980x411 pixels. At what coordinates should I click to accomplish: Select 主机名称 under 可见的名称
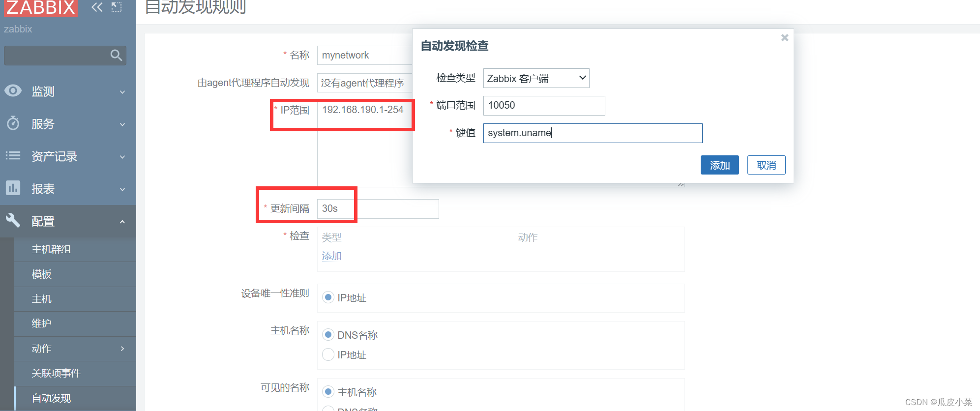click(328, 392)
